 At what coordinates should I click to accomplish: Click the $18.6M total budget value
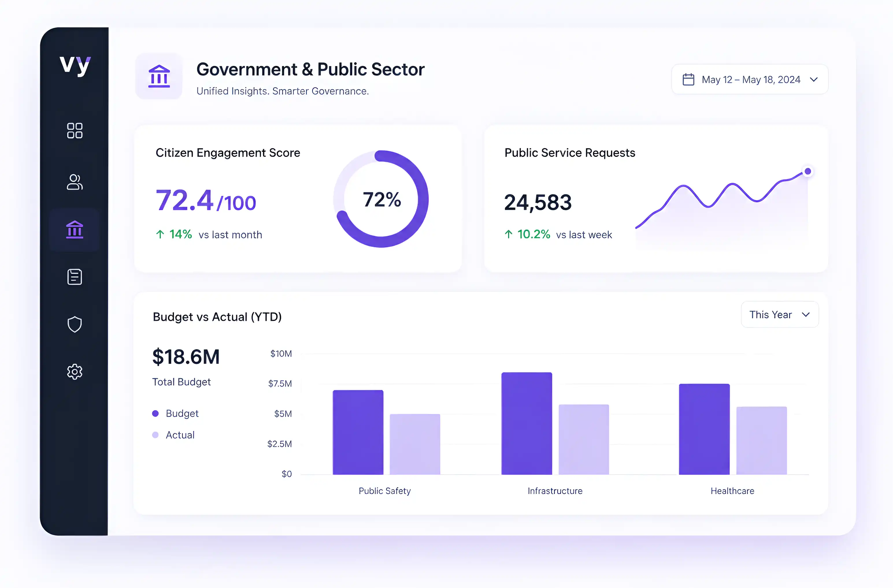(x=186, y=357)
